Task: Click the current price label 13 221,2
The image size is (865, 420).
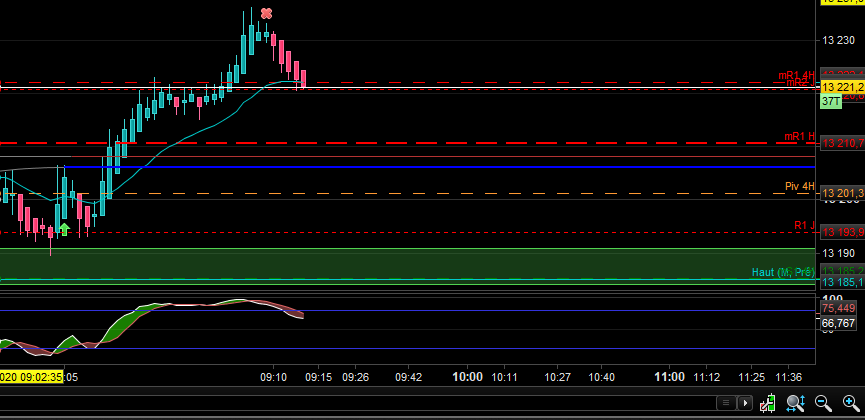Action: coord(843,87)
